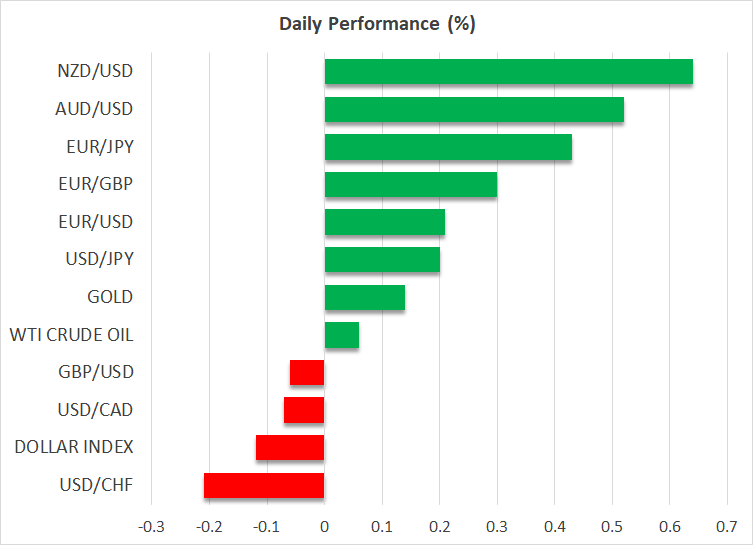Select the red GBP/USD bar
This screenshot has height=545, width=753.
[x=307, y=372]
